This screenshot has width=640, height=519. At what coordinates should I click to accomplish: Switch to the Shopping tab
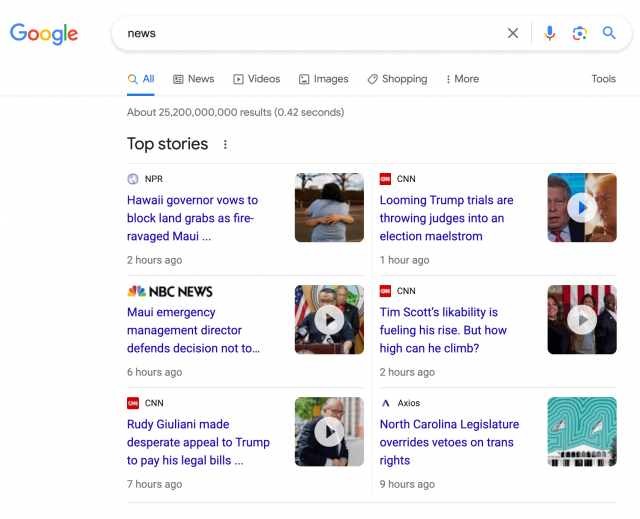pyautogui.click(x=397, y=79)
